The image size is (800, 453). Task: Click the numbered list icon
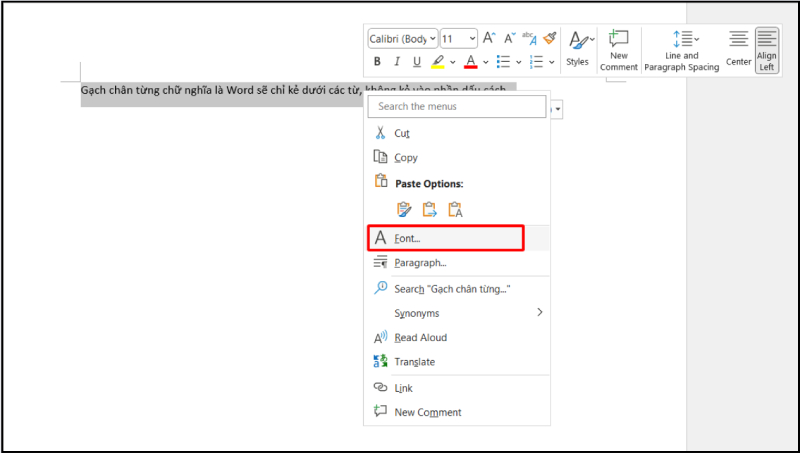(536, 62)
